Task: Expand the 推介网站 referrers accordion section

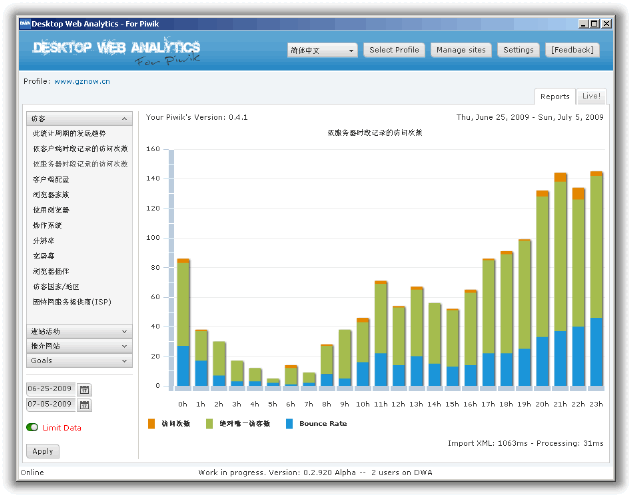Action: click(79, 346)
